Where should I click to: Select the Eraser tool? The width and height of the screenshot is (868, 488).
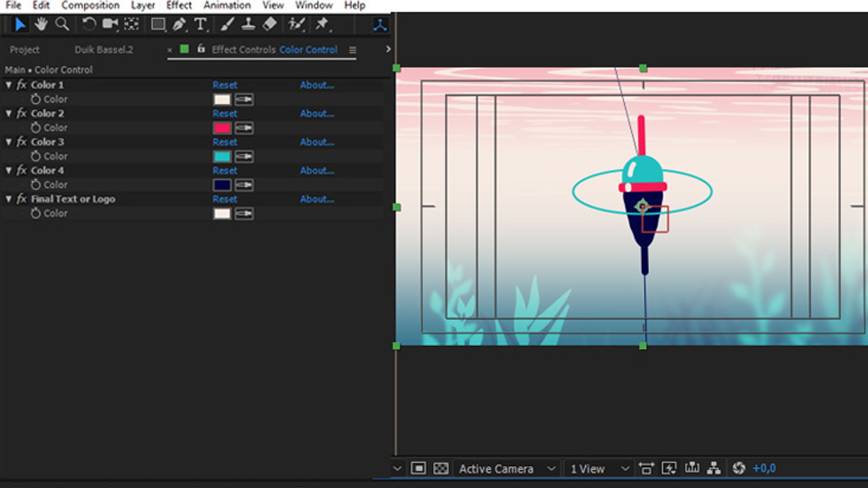coord(269,24)
